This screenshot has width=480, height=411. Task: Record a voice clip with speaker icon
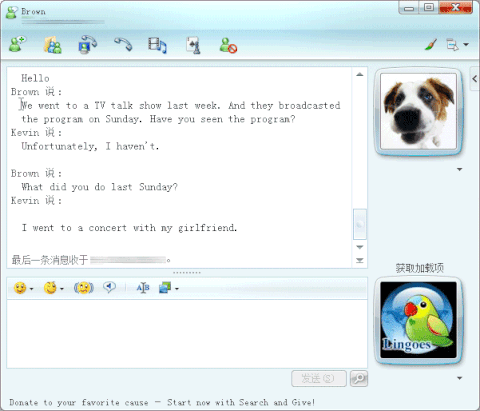coord(109,287)
